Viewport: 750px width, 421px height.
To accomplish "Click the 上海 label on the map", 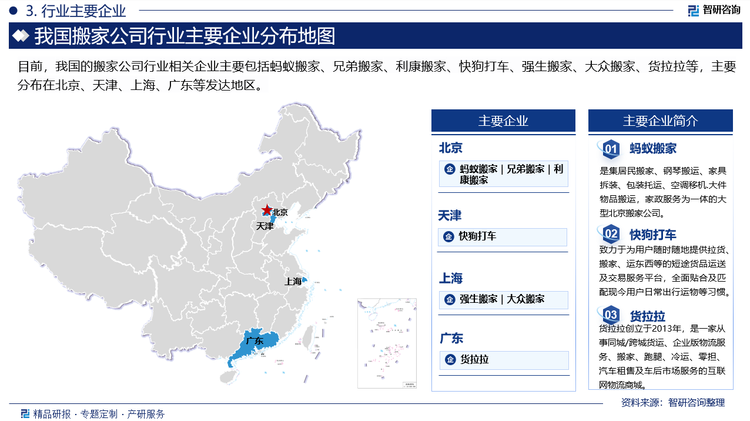I will pos(293,281).
